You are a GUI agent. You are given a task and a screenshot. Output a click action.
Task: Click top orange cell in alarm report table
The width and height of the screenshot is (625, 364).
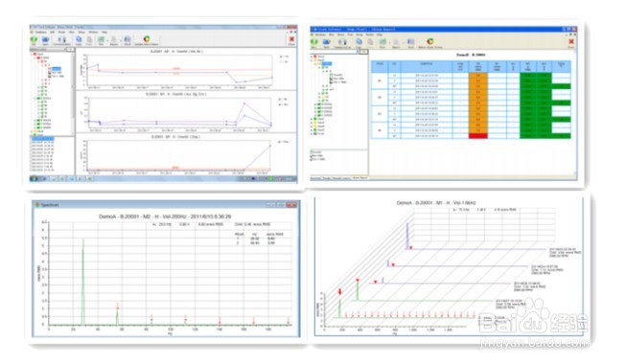coord(478,75)
